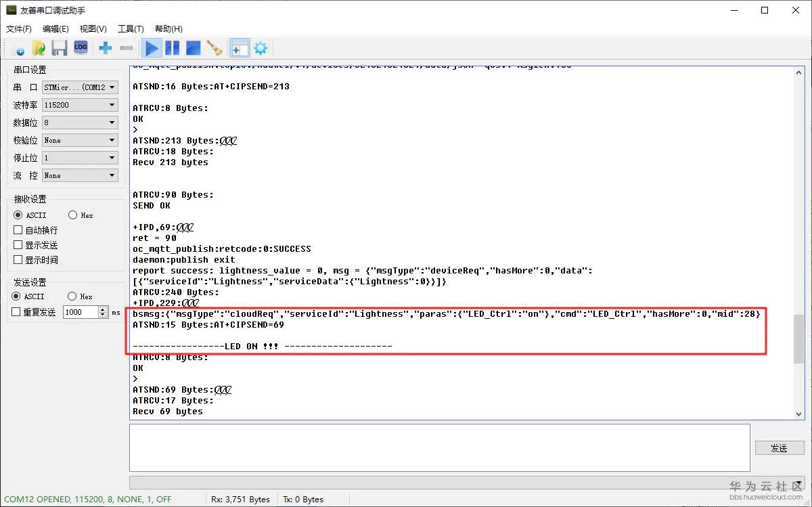Expand the send history dropdown arrow
Viewport: 812px width, 507px height.
[798, 483]
